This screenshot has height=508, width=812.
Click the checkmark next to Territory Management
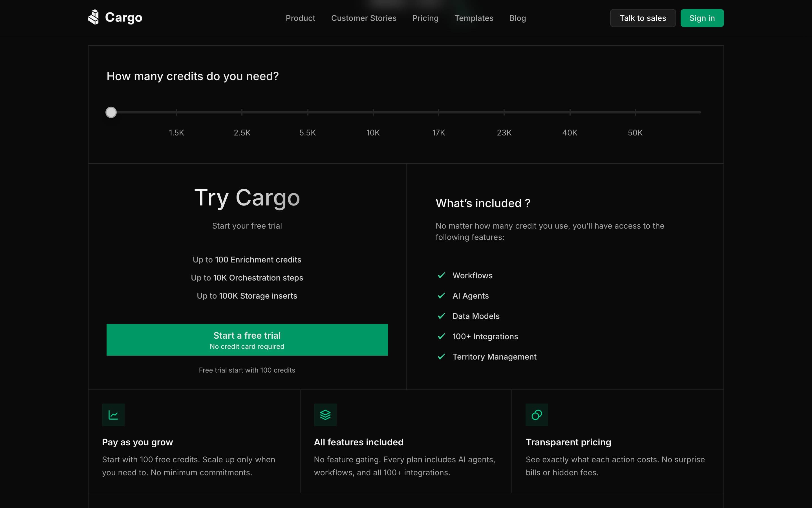point(441,357)
